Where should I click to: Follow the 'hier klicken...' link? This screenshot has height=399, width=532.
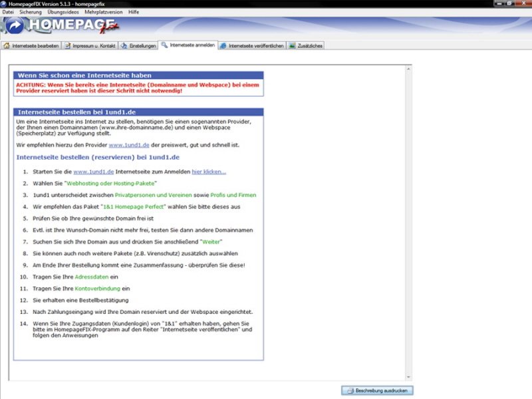click(209, 172)
